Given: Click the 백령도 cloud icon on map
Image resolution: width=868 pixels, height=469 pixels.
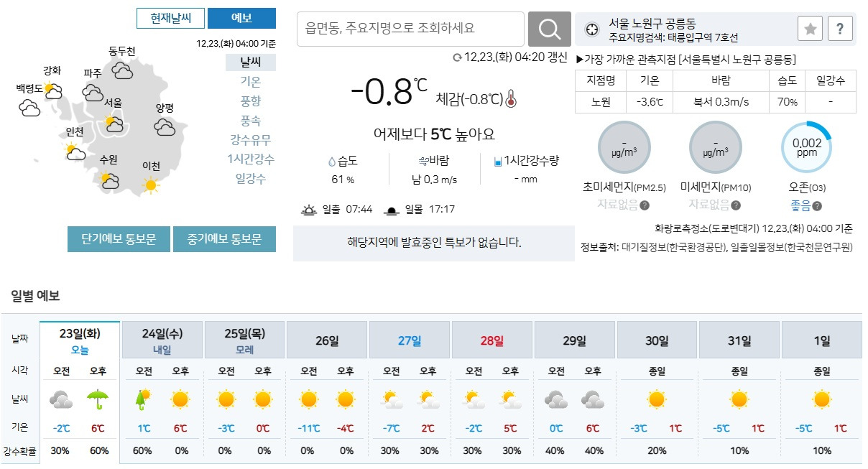Looking at the screenshot, I should 29,108.
